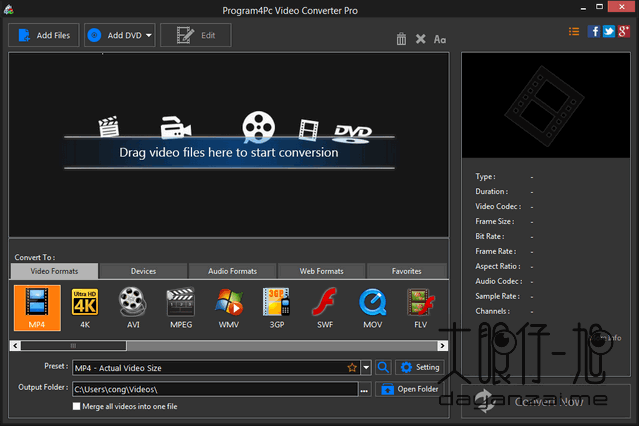Image resolution: width=639 pixels, height=426 pixels.
Task: Select the WMV format icon
Action: (x=229, y=308)
